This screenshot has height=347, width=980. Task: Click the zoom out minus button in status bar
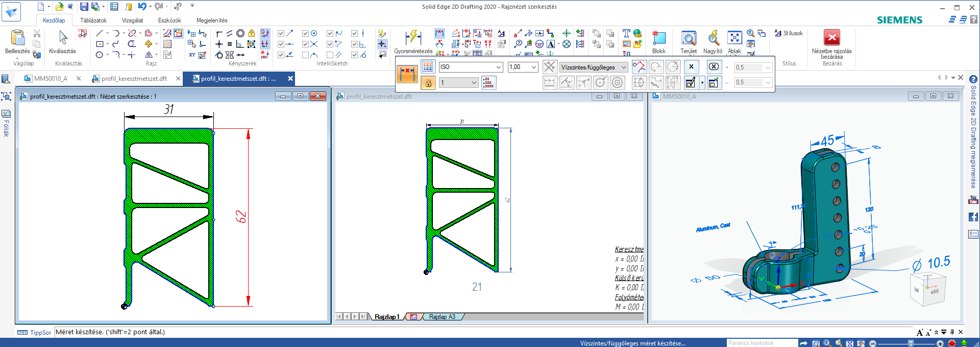point(873,343)
